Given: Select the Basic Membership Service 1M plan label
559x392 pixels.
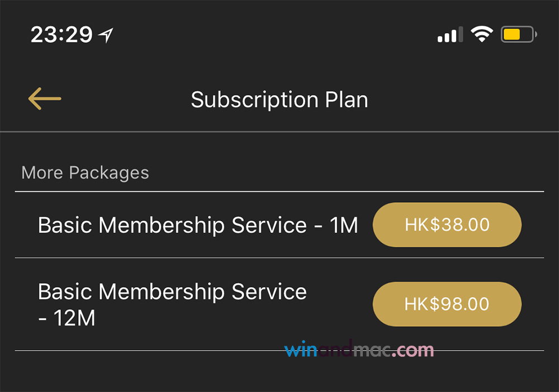Looking at the screenshot, I should (198, 225).
